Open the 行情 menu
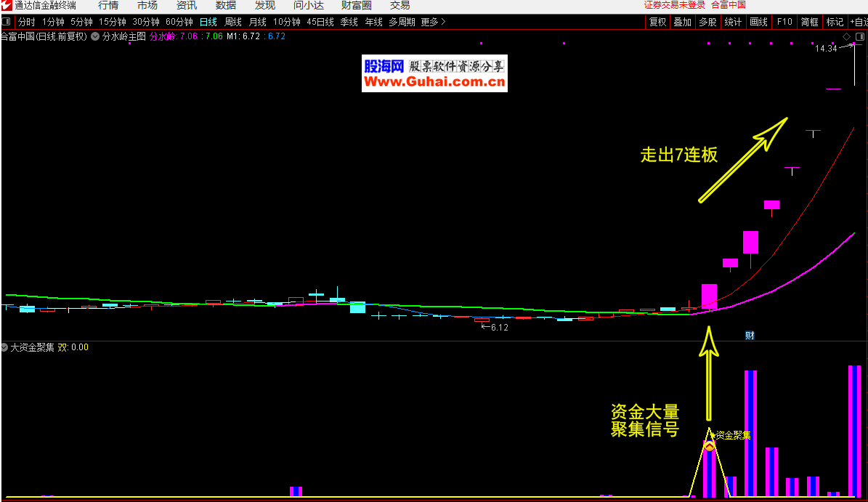868x502 pixels. coord(108,6)
